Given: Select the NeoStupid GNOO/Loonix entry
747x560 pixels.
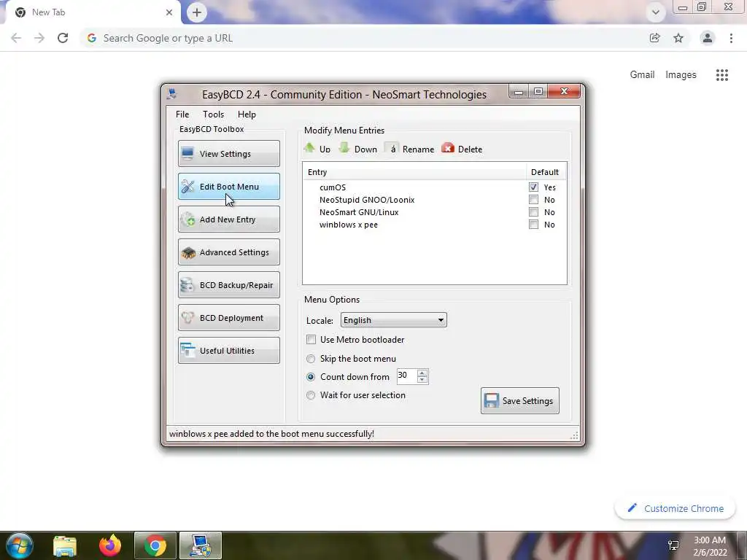Looking at the screenshot, I should pos(435,200).
